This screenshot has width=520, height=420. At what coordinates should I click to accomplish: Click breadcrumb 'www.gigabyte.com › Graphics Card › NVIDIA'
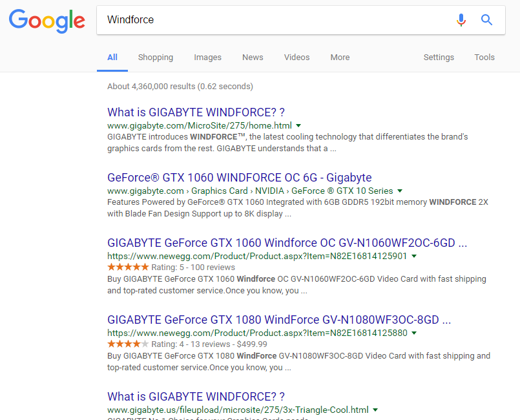(x=196, y=191)
